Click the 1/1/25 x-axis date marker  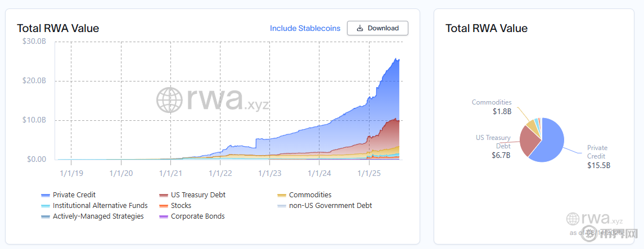point(370,173)
